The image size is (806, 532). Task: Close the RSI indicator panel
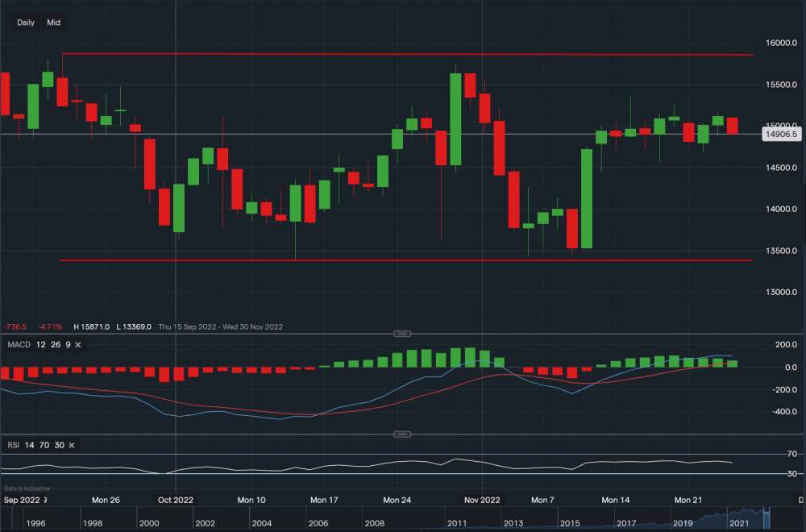tap(72, 445)
